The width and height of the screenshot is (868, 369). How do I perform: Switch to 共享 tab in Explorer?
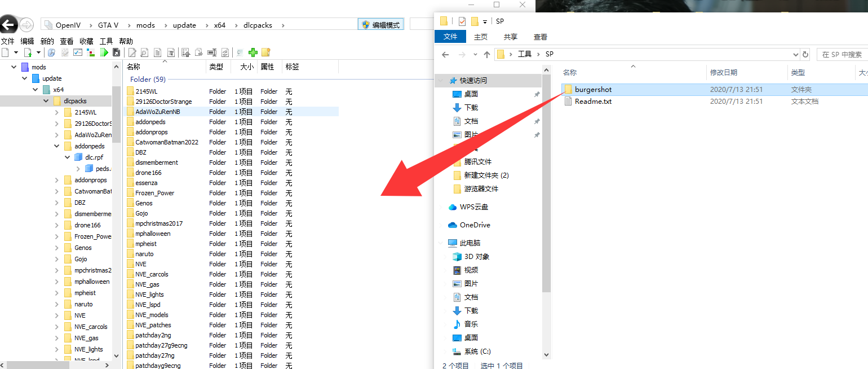coord(511,37)
